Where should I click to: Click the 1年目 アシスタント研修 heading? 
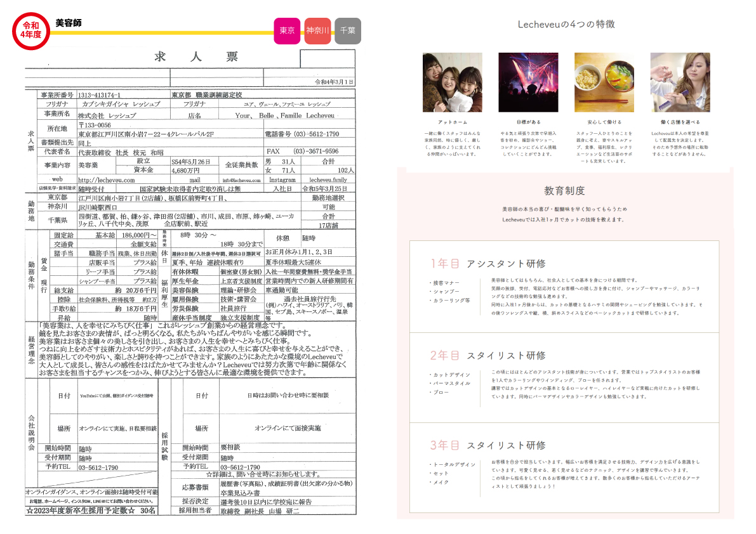[488, 263]
